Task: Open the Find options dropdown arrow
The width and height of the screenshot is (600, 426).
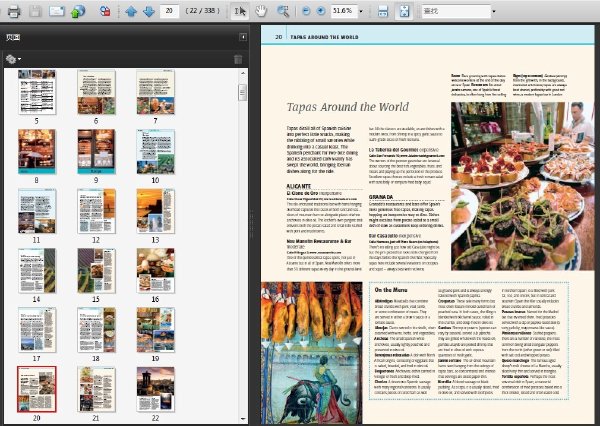Action: (x=494, y=11)
